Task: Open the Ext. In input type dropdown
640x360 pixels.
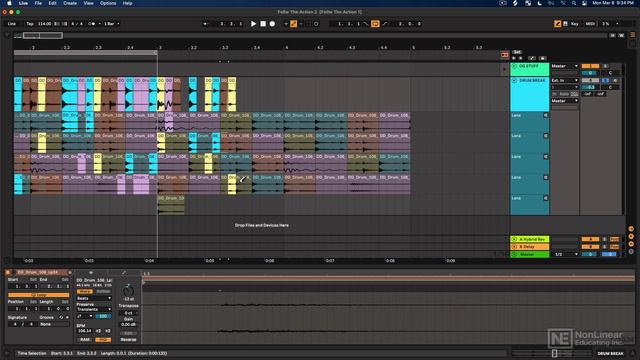Action: [564, 80]
